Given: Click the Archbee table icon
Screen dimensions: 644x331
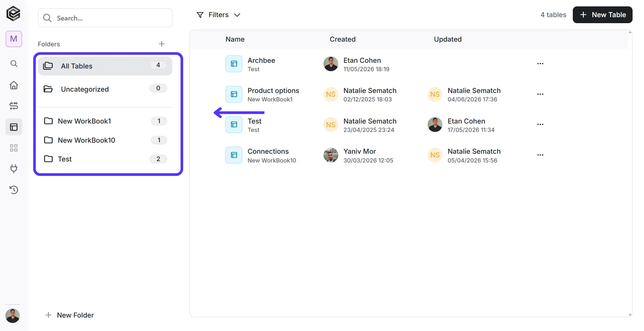Looking at the screenshot, I should (x=234, y=64).
